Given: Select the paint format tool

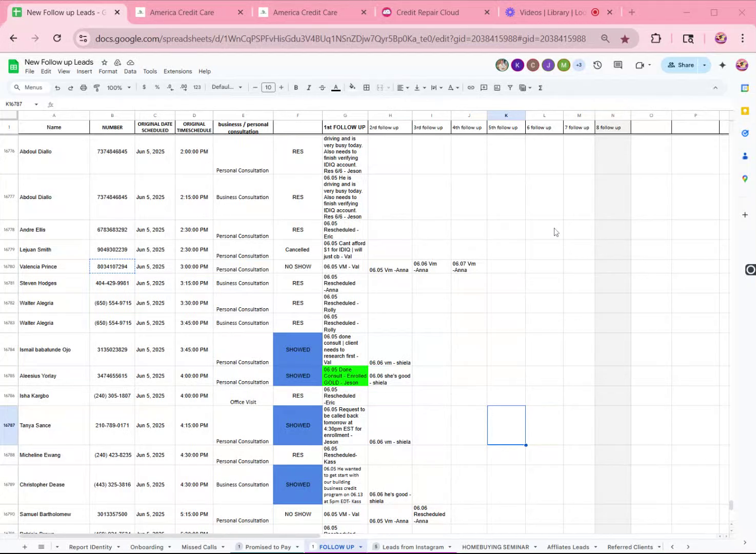Looking at the screenshot, I should (x=96, y=88).
